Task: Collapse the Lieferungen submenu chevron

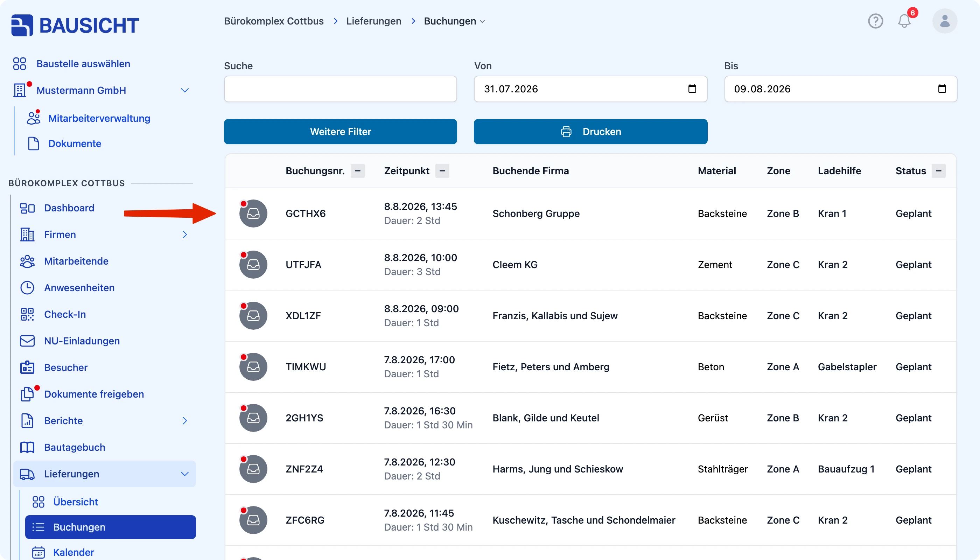Action: (184, 474)
